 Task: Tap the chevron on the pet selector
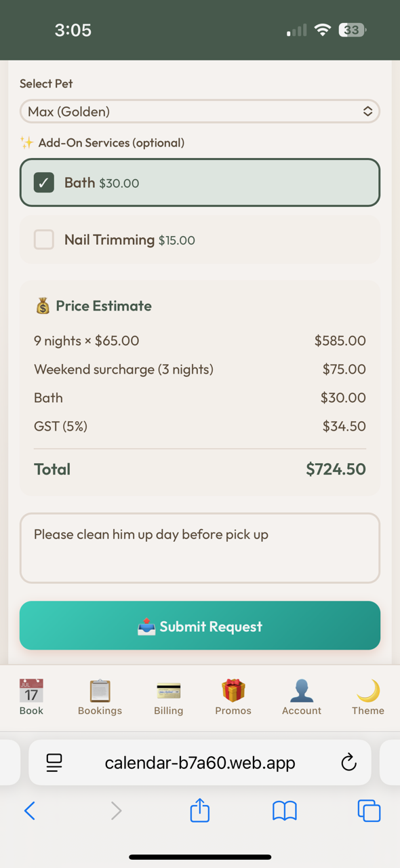pyautogui.click(x=367, y=111)
